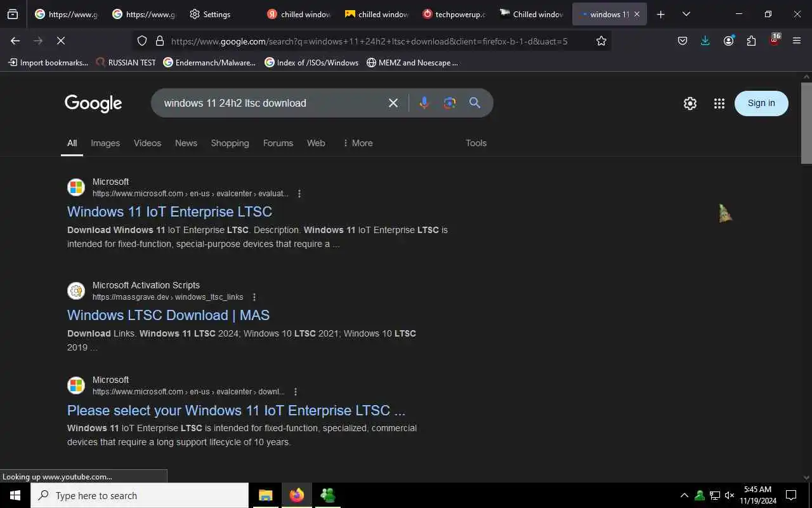
Task: Select the Images search filter
Action: 105,143
